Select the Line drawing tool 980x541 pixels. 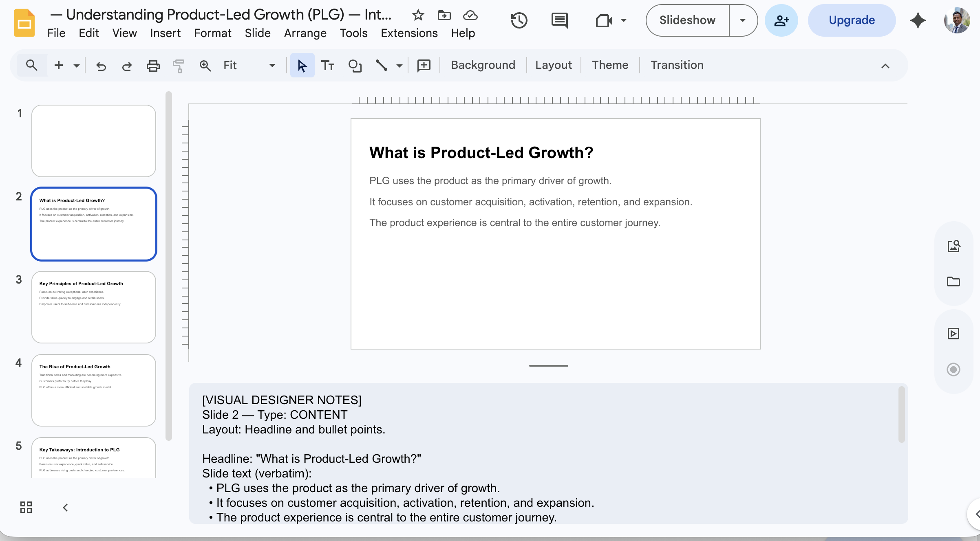(x=382, y=65)
